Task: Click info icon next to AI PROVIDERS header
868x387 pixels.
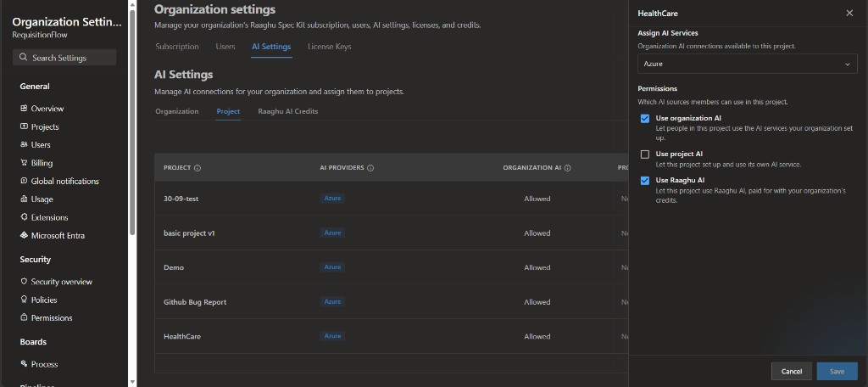Action: tap(371, 168)
